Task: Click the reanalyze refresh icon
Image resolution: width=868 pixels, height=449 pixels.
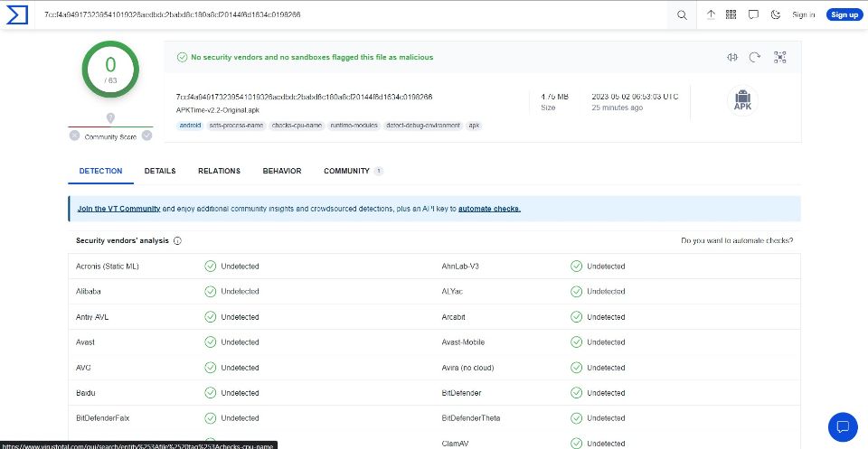Action: tap(755, 57)
